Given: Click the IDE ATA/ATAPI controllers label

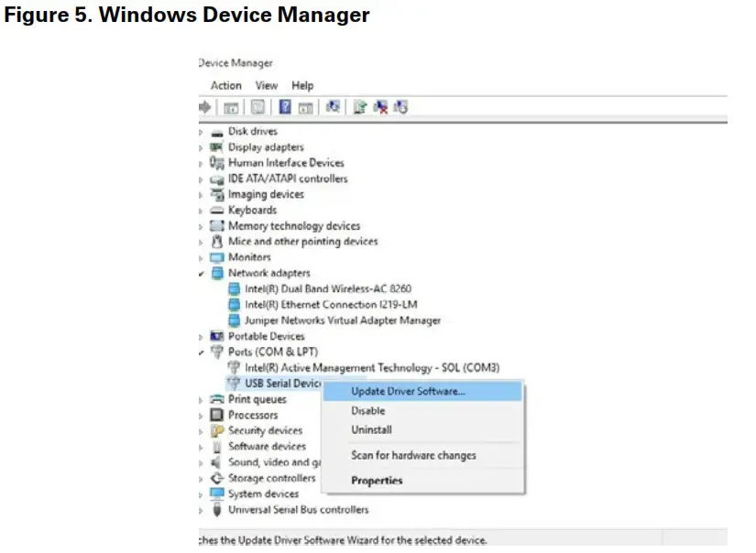Looking at the screenshot, I should coord(288,179).
